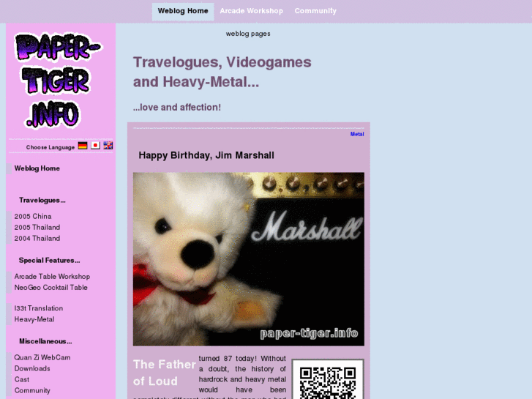Click 'The Father of Loud' pull quote
The height and width of the screenshot is (399, 532).
tap(165, 373)
